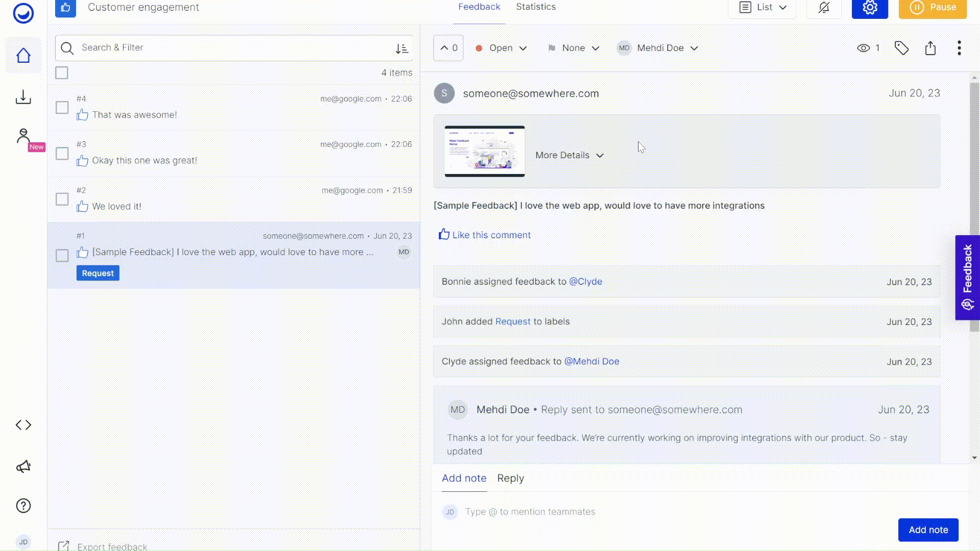The width and height of the screenshot is (980, 551).
Task: Click the tag labels icon
Action: (901, 48)
